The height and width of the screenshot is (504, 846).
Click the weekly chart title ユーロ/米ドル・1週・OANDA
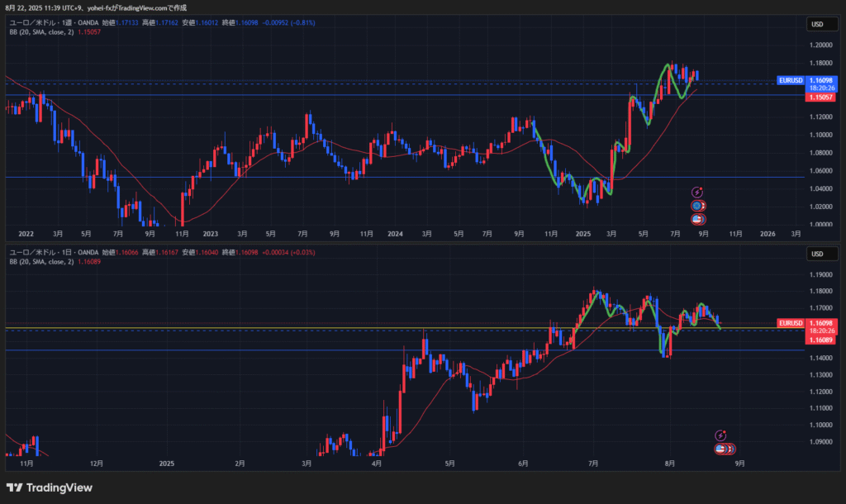(x=54, y=22)
